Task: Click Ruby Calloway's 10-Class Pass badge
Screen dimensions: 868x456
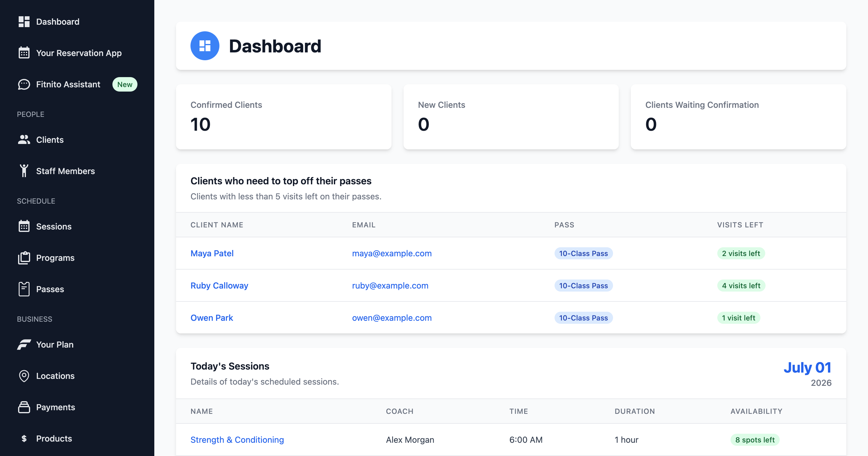Action: pos(583,286)
